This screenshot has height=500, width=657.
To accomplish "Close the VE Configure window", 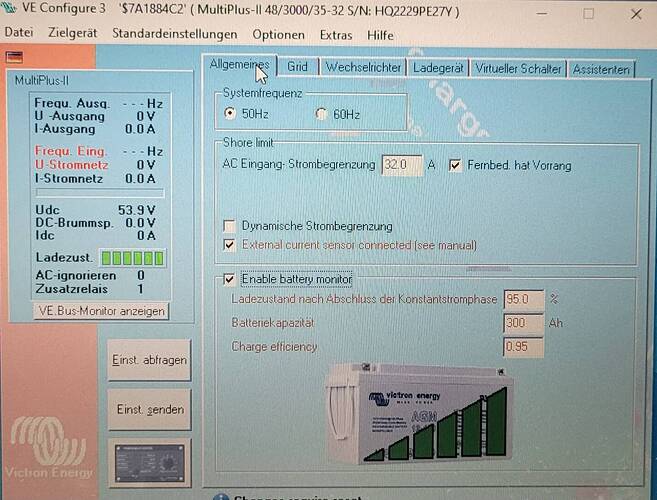I will (x=636, y=14).
